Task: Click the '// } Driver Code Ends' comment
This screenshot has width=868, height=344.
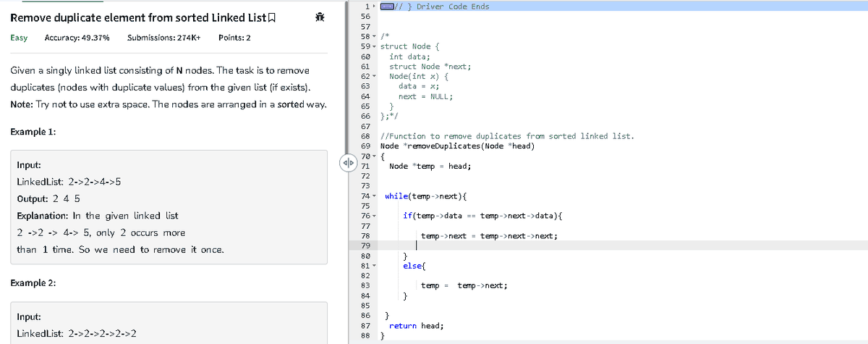Action: click(x=442, y=7)
